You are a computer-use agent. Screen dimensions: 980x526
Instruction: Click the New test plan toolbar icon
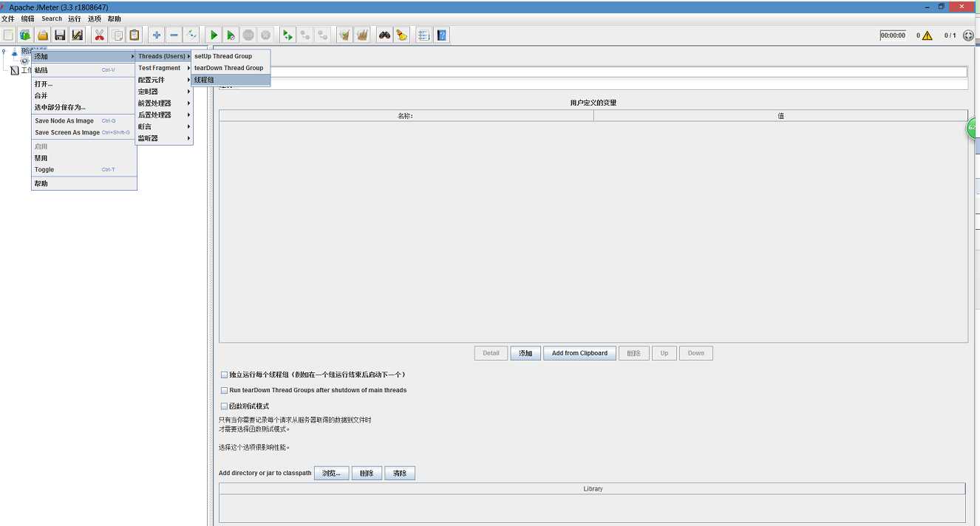tap(8, 35)
